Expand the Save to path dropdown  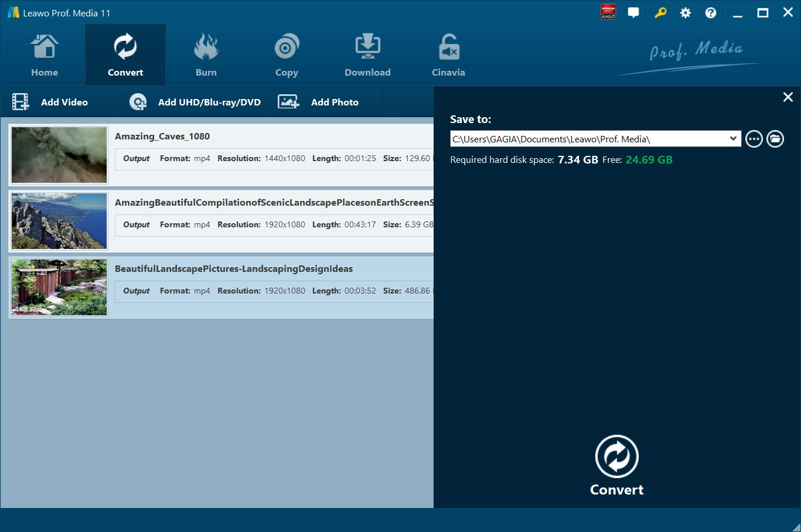(x=733, y=139)
